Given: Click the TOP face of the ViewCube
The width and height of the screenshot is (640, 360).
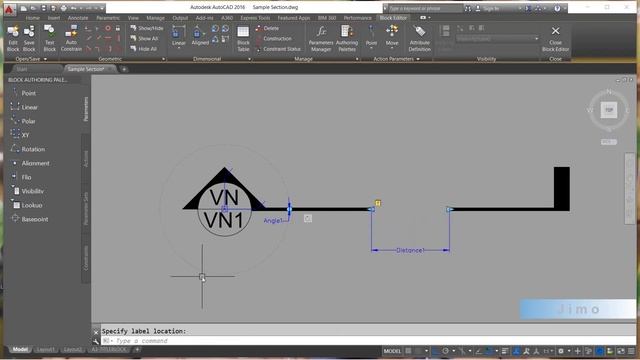Looking at the screenshot, I should pyautogui.click(x=609, y=110).
